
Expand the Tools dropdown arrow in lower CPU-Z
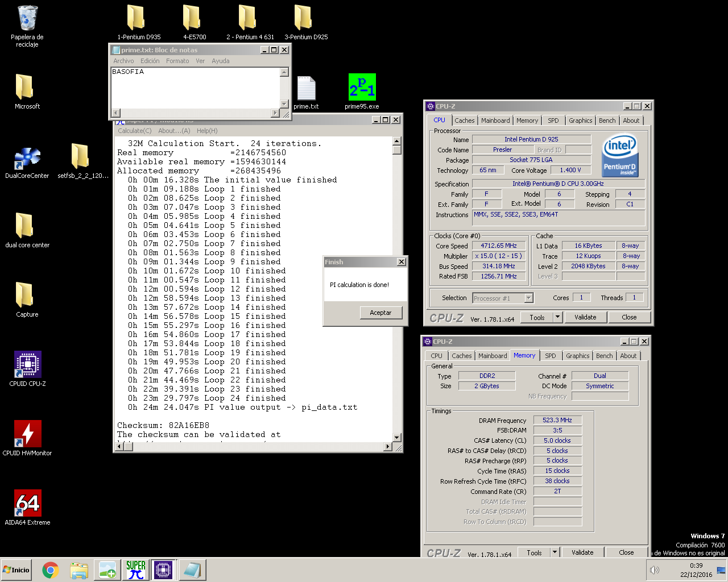pyautogui.click(x=555, y=552)
